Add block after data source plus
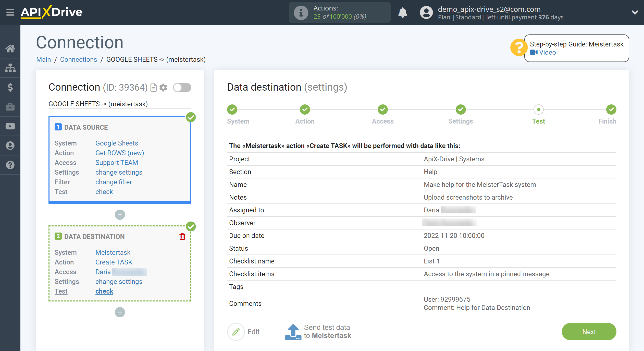The image size is (644, 351). coord(120,215)
